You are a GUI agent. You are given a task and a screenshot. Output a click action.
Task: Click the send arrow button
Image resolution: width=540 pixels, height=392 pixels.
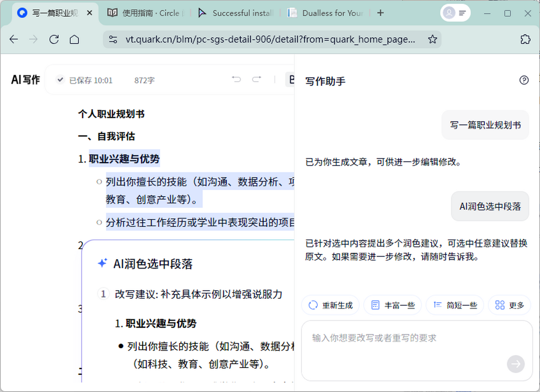point(515,364)
